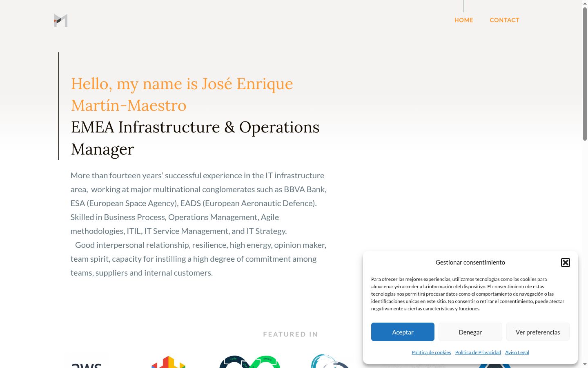This screenshot has width=588, height=368.
Task: Click the page vertical scrollbar thumb
Action: tap(585, 74)
